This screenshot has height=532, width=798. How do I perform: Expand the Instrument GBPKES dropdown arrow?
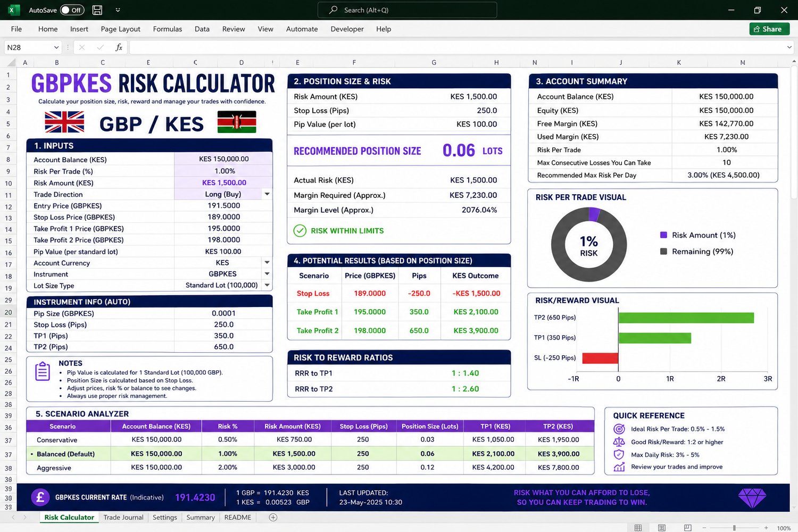point(267,274)
